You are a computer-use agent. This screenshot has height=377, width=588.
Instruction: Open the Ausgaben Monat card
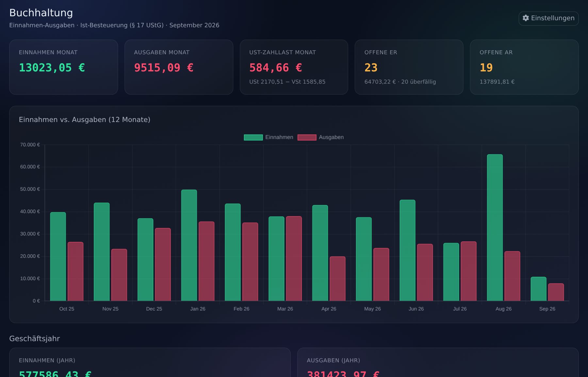pos(179,67)
